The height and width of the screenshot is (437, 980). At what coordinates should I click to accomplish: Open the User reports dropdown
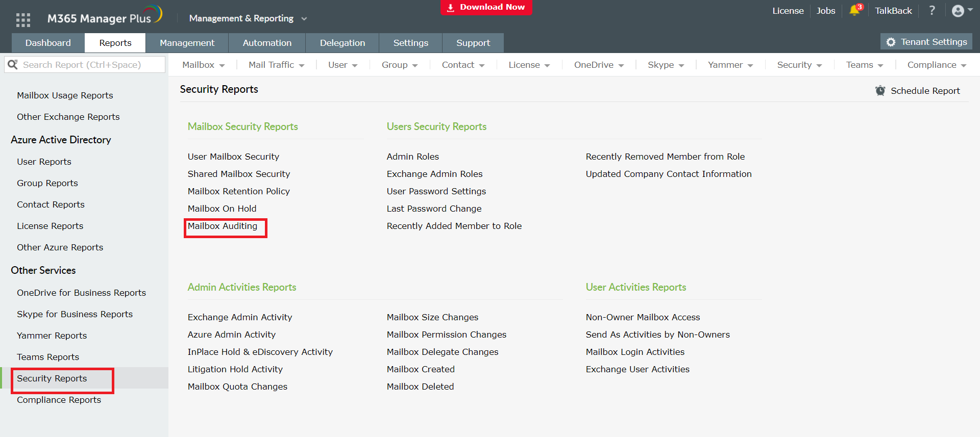coord(343,65)
